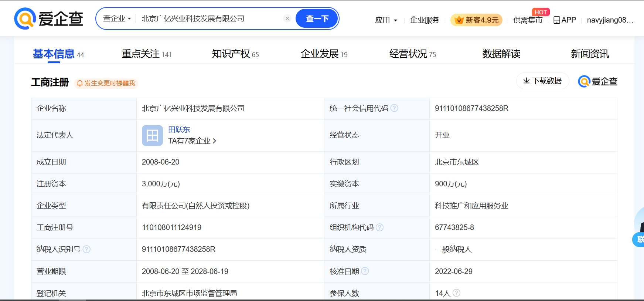Open 企业服务 in the header
Viewport: 644px width, 301px height.
(425, 20)
